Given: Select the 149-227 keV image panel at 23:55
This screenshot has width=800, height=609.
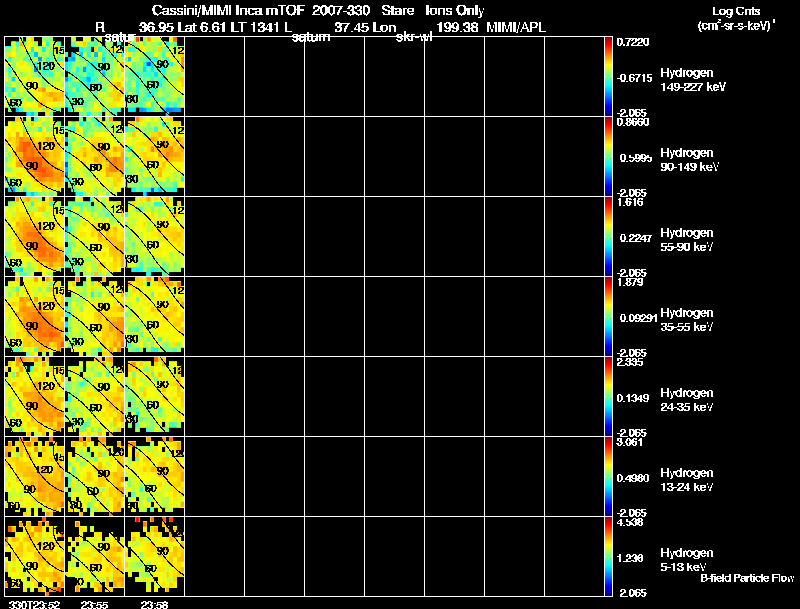Looking at the screenshot, I should 94,76.
